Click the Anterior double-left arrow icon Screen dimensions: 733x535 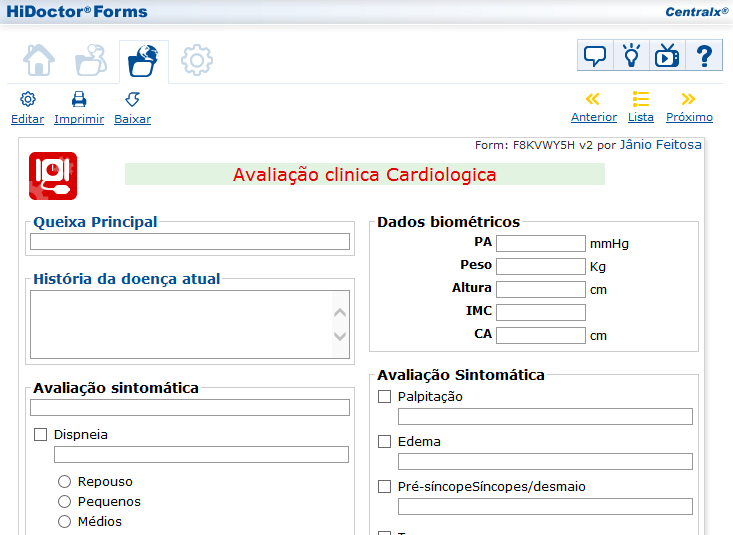coord(593,99)
